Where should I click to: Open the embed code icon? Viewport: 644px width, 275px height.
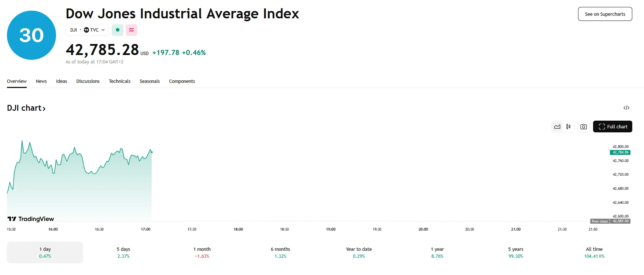(626, 107)
